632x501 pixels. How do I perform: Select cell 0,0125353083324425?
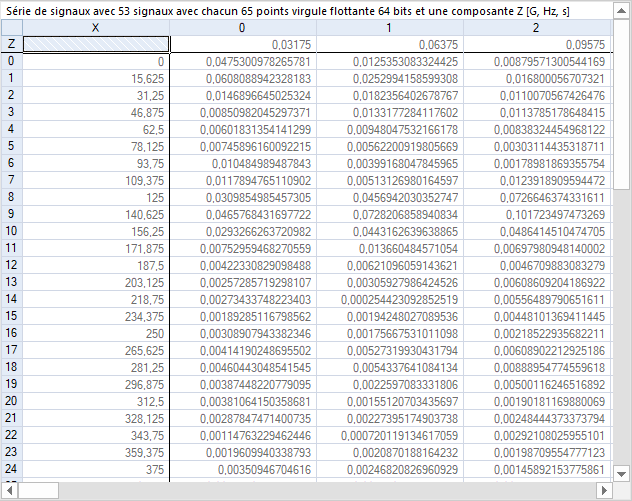coord(390,61)
